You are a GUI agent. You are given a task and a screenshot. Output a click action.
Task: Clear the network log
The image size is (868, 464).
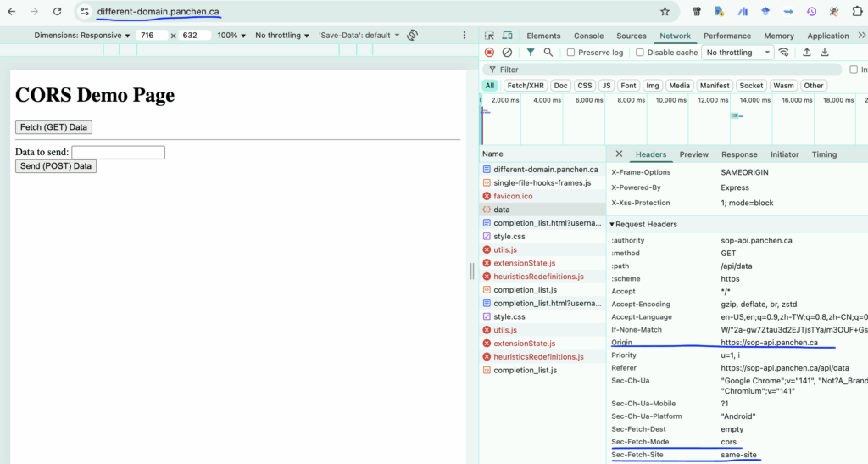[507, 53]
